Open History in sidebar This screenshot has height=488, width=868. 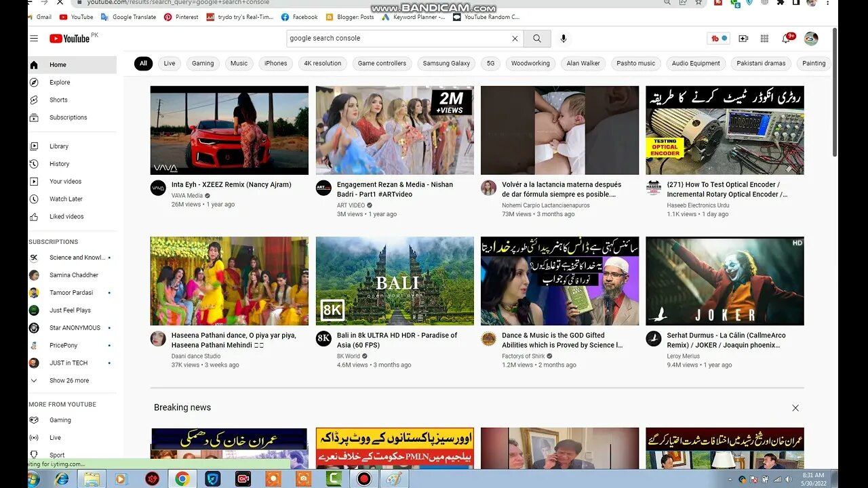coord(72,164)
